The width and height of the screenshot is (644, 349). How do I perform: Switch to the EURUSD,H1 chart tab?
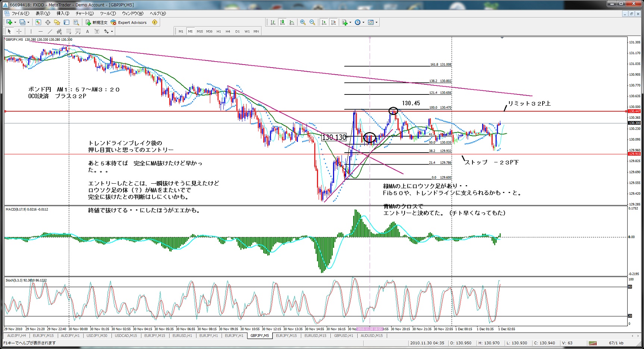tap(182, 336)
